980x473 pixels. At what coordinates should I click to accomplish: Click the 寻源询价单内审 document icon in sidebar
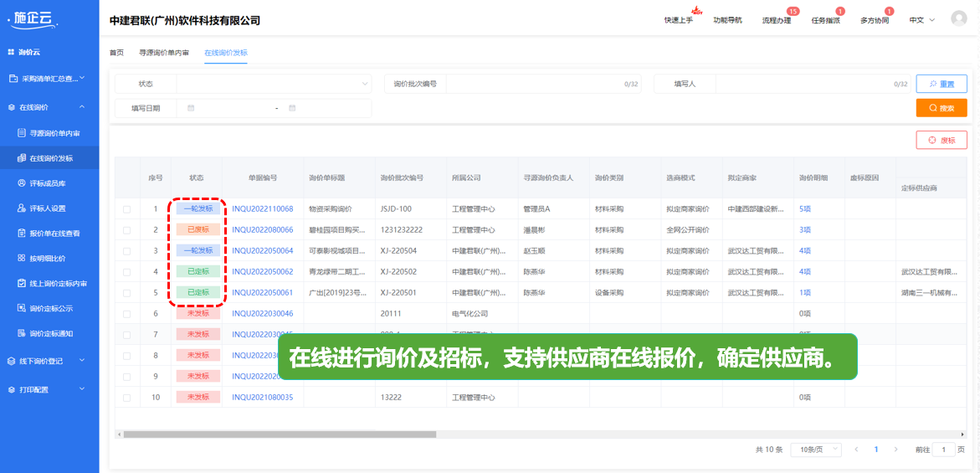[22, 133]
